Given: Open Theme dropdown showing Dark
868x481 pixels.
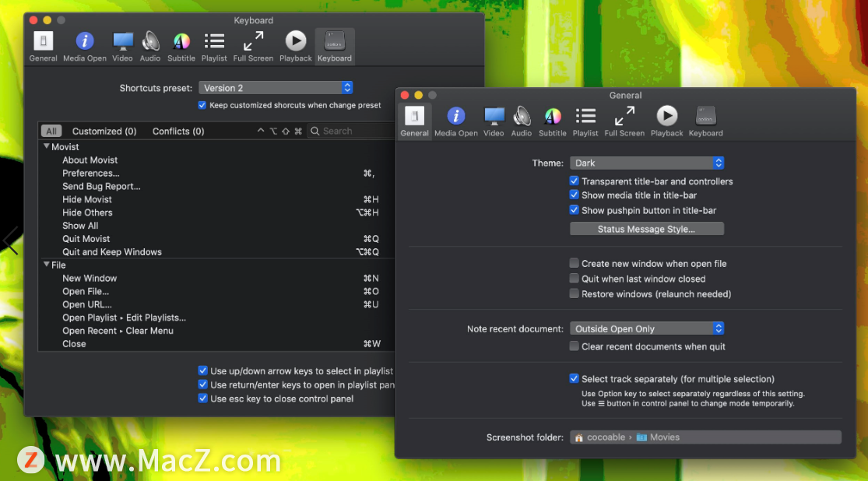Looking at the screenshot, I should point(647,163).
